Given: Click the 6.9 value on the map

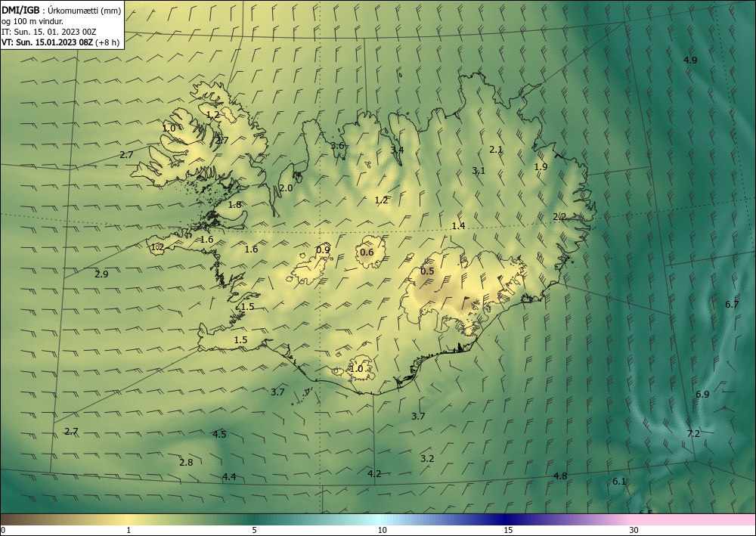Looking at the screenshot, I should click(702, 394).
